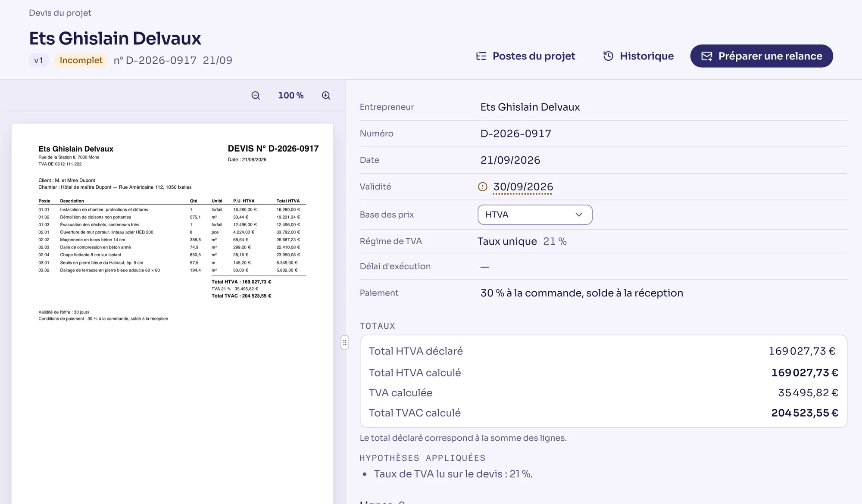Viewport: 862px width, 504px height.
Task: Click the Délai d'exécution empty value
Action: coord(485,267)
